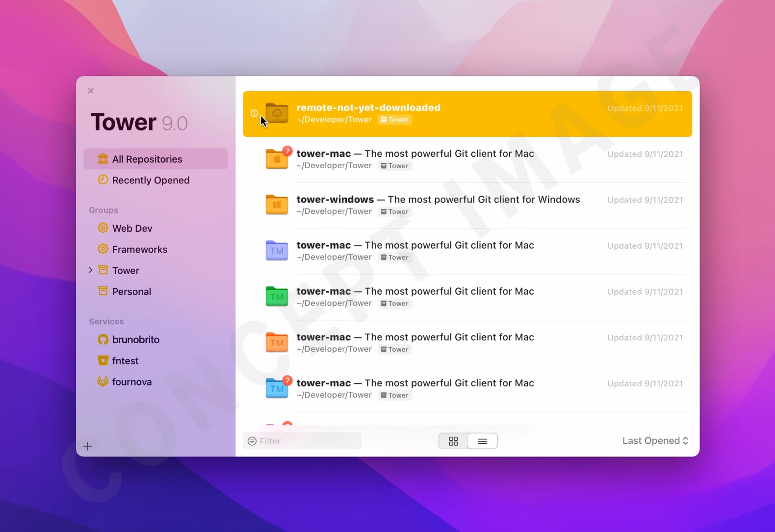775x532 pixels.
Task: Open the Last Opened sort dropdown
Action: [x=655, y=441]
